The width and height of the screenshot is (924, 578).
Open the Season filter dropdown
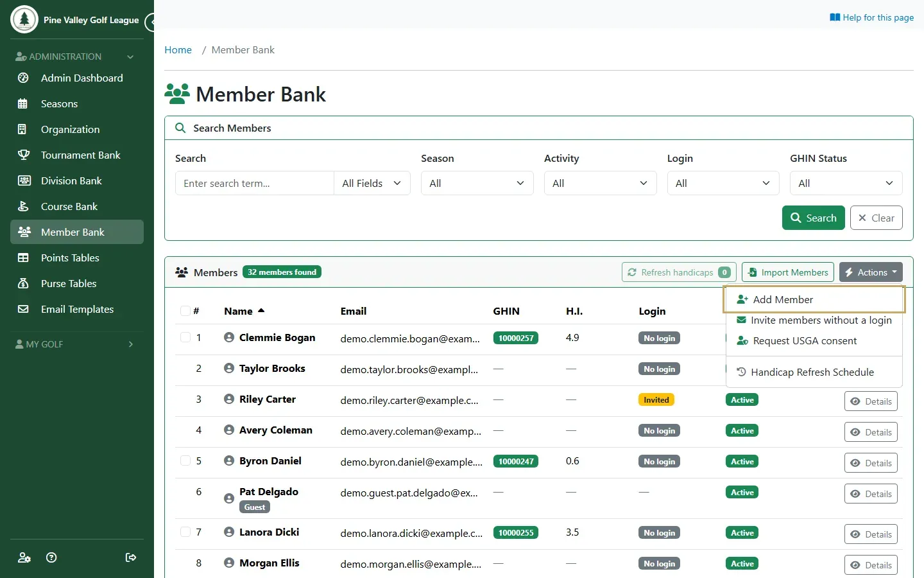click(477, 183)
